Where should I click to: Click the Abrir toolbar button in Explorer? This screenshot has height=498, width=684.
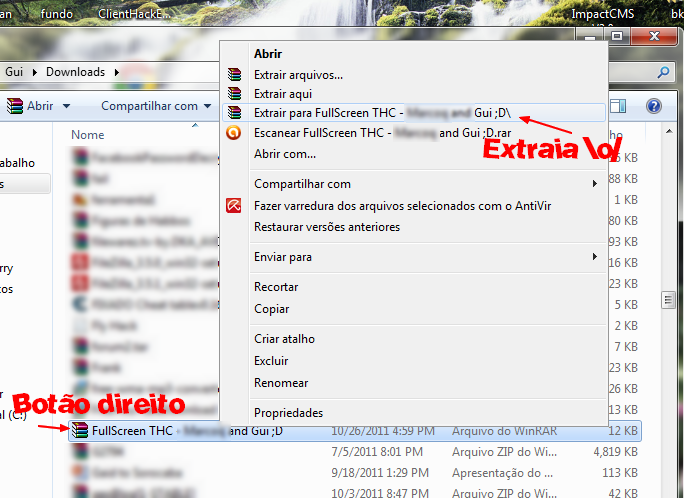click(30, 106)
